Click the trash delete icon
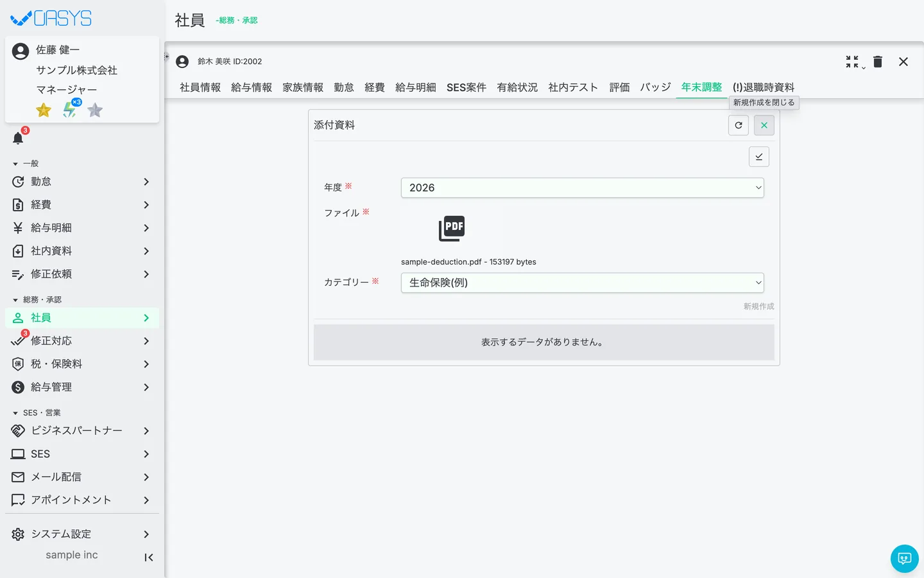 click(x=878, y=62)
